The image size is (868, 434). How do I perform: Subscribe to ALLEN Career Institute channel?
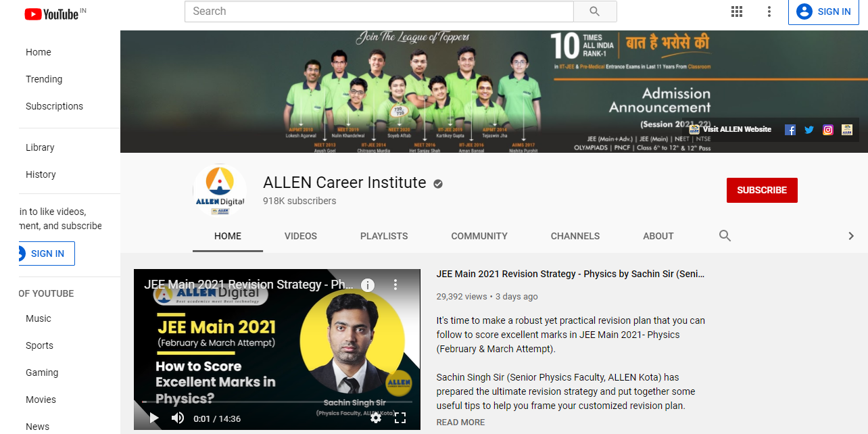point(761,190)
